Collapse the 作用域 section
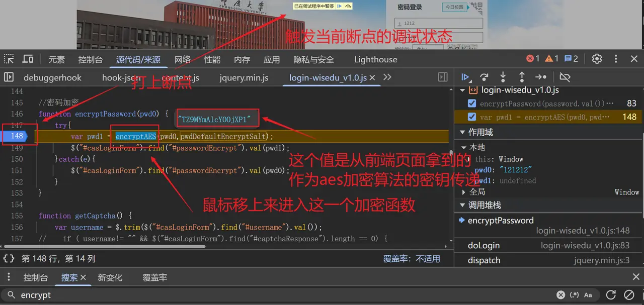644x305 pixels. point(462,133)
